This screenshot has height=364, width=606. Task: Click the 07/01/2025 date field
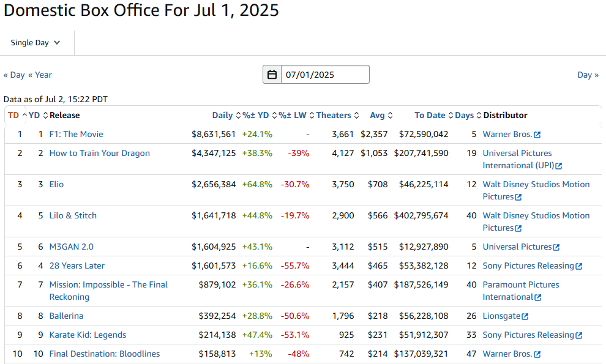pos(325,74)
